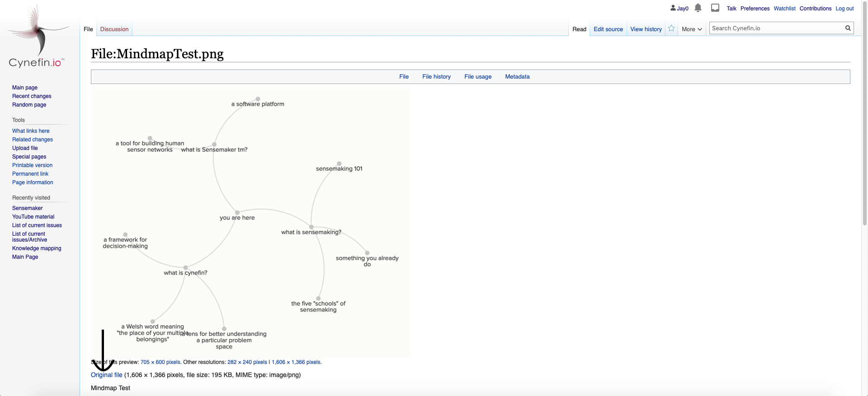Toggle the watchlist star
Viewport: 868px width, 396px height.
671,28
